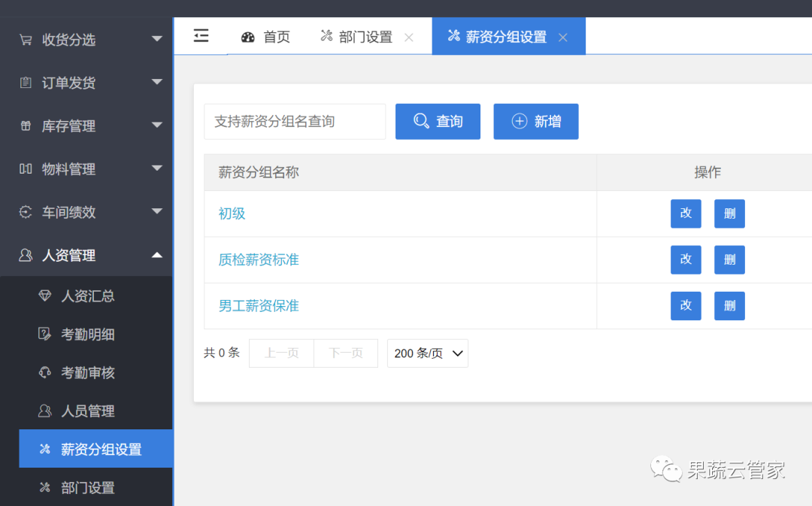The height and width of the screenshot is (506, 812).
Task: Switch to the 部门设置 tab
Action: [357, 37]
